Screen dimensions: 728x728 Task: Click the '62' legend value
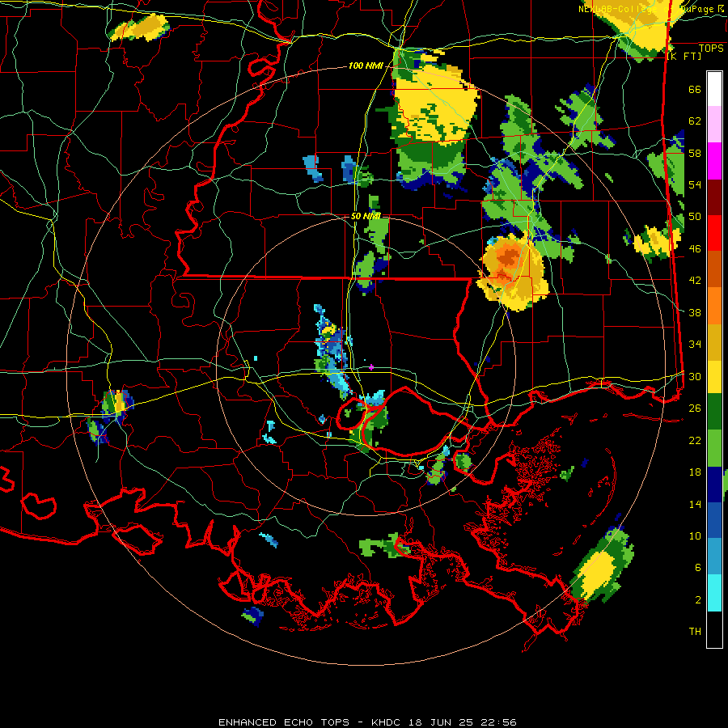click(x=695, y=121)
